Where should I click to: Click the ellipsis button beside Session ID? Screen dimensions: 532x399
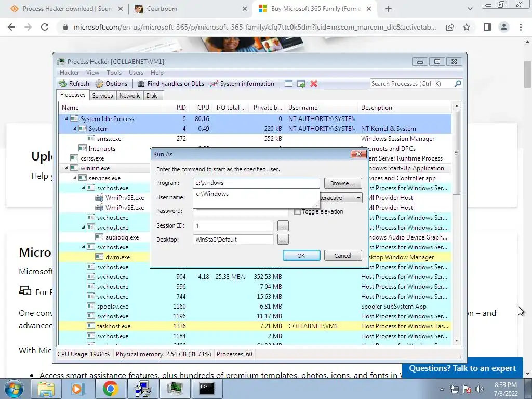pos(283,226)
